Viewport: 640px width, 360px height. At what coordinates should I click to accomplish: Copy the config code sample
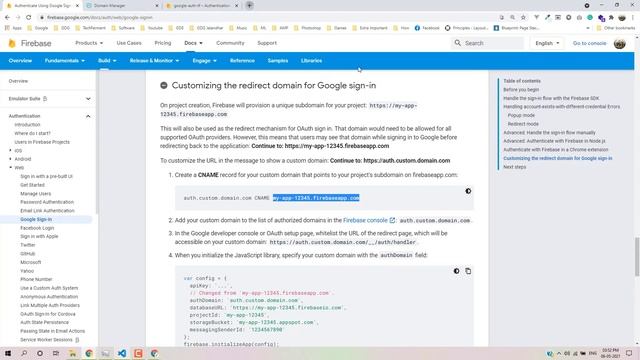click(468, 271)
